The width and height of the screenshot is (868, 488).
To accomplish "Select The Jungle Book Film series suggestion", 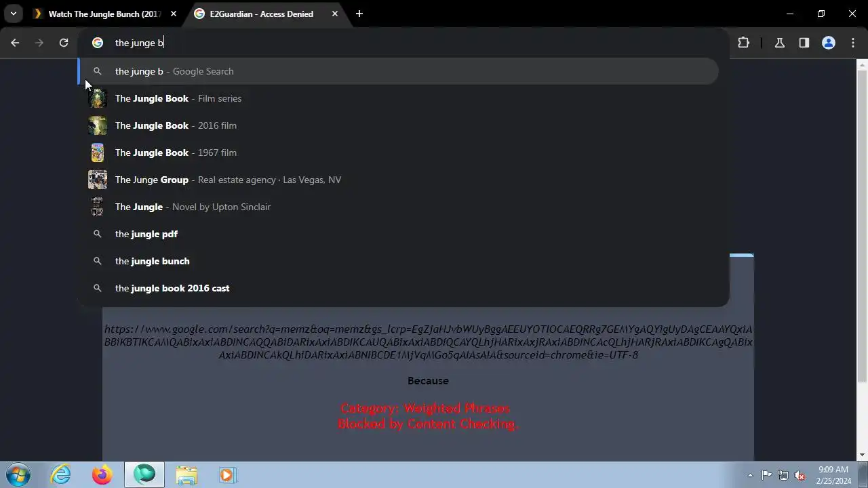I will click(398, 98).
